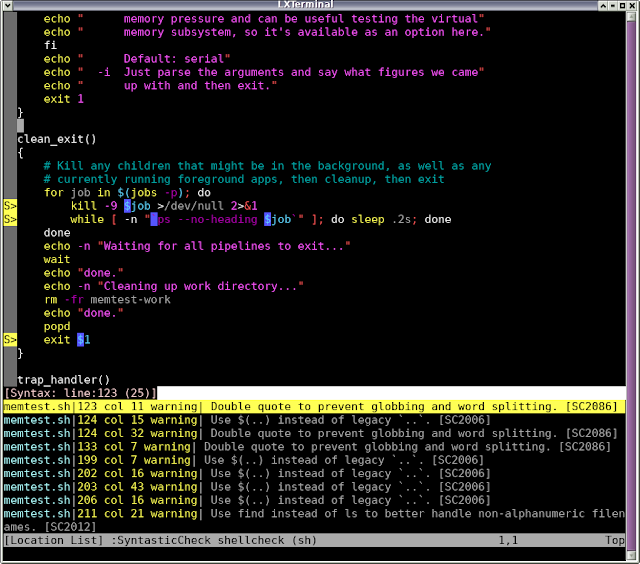Open the window menu icon in LXTerminal title bar

(7, 5)
